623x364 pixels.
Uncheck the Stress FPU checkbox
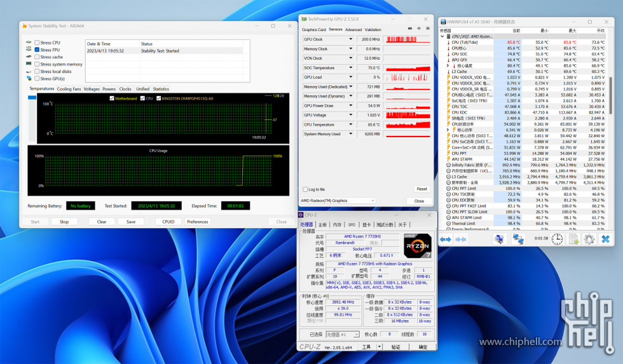pos(37,50)
